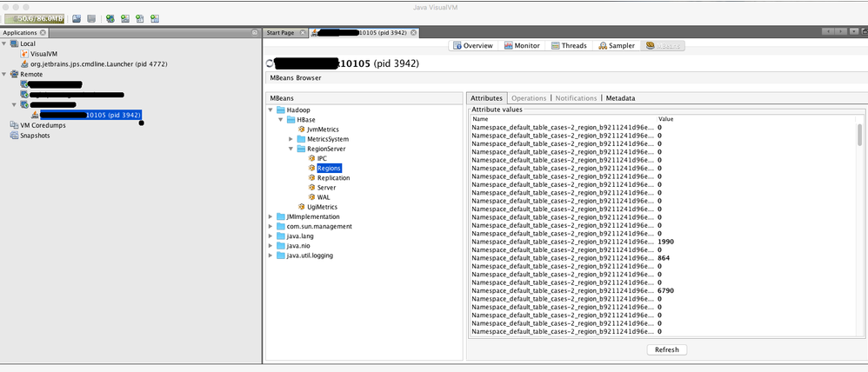The image size is (868, 372).
Task: Minimize the Applications panel
Action: [x=255, y=33]
